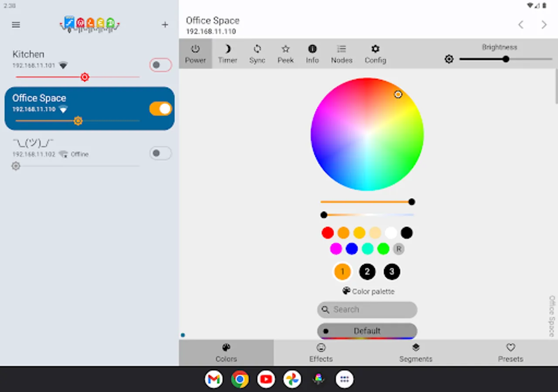This screenshot has width=558, height=392.
Task: Choose the white quick color swatch
Action: tap(391, 233)
